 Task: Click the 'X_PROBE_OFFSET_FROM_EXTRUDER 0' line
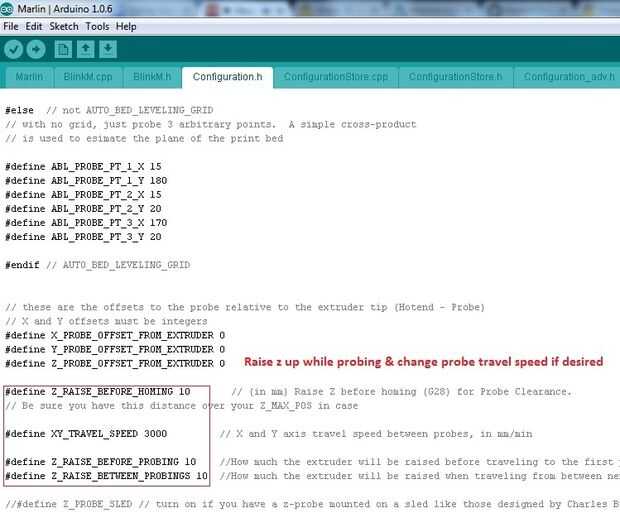[x=115, y=335]
